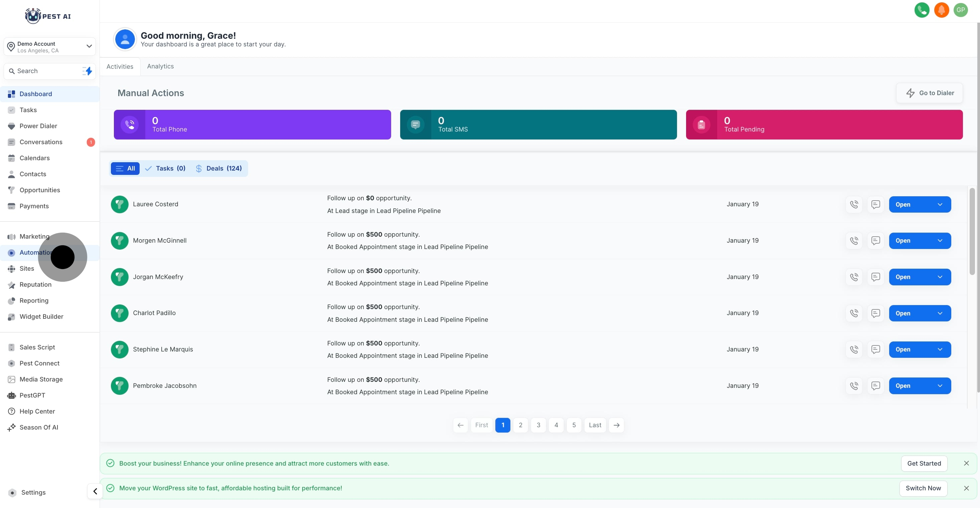980x508 pixels.
Task: Click the quick actions lightning icon in search
Action: (88, 71)
